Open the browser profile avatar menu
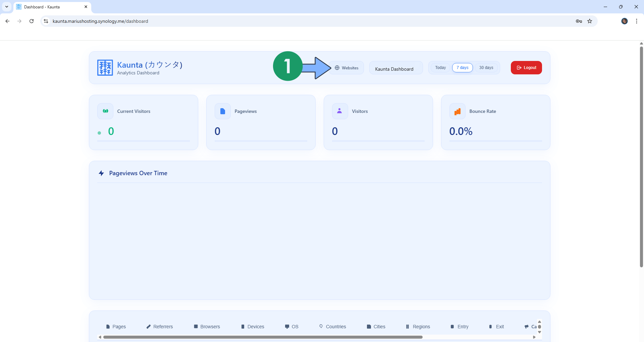The image size is (644, 342). click(624, 21)
